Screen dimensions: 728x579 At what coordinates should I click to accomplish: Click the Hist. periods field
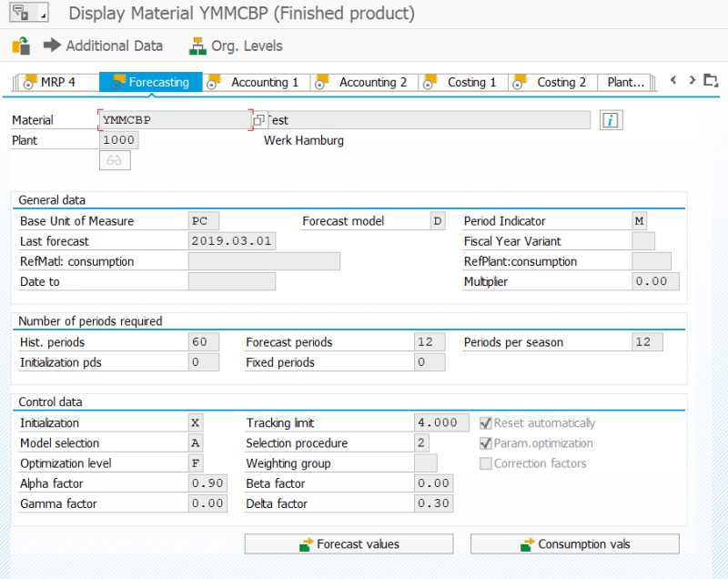[x=204, y=342]
